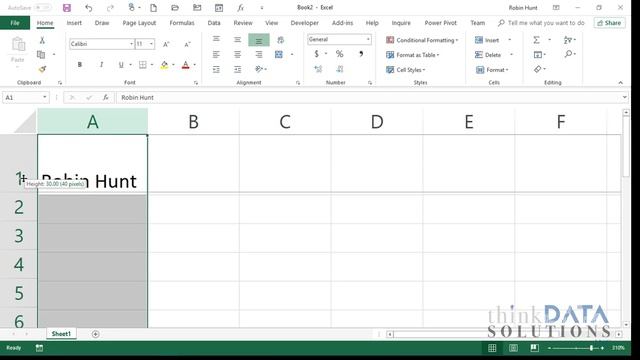640x360 pixels.
Task: Collapse the ribbon with the chevron
Action: 620,82
